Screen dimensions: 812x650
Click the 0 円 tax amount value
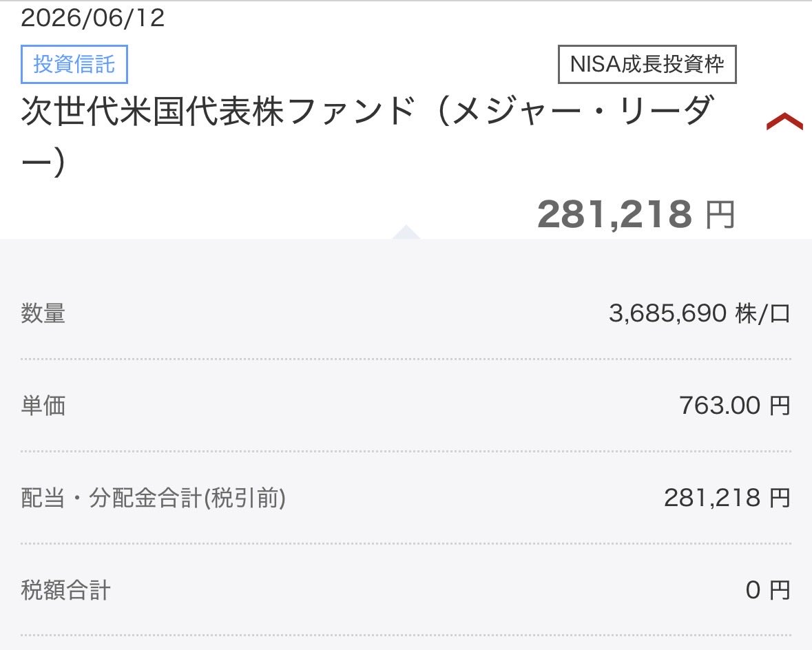(768, 590)
